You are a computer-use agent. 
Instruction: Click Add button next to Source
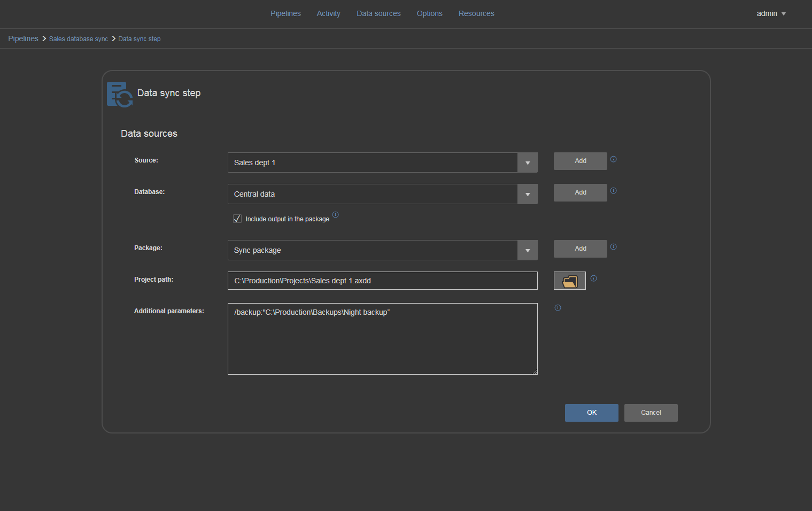pos(580,161)
